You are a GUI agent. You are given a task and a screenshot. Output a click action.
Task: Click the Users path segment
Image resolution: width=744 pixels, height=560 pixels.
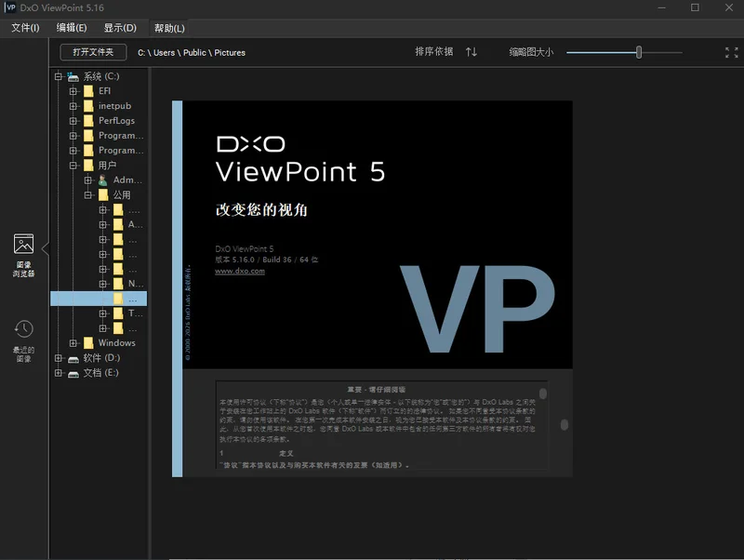[165, 53]
